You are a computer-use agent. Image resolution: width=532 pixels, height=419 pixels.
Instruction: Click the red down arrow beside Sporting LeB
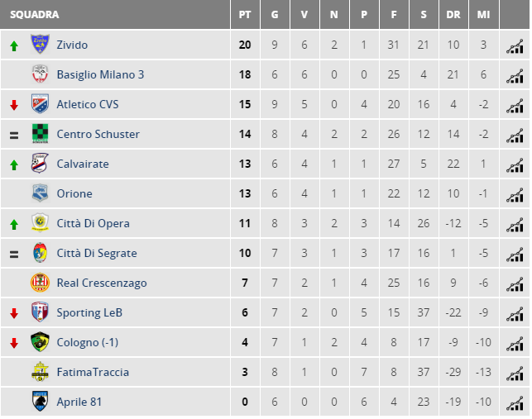[14, 313]
